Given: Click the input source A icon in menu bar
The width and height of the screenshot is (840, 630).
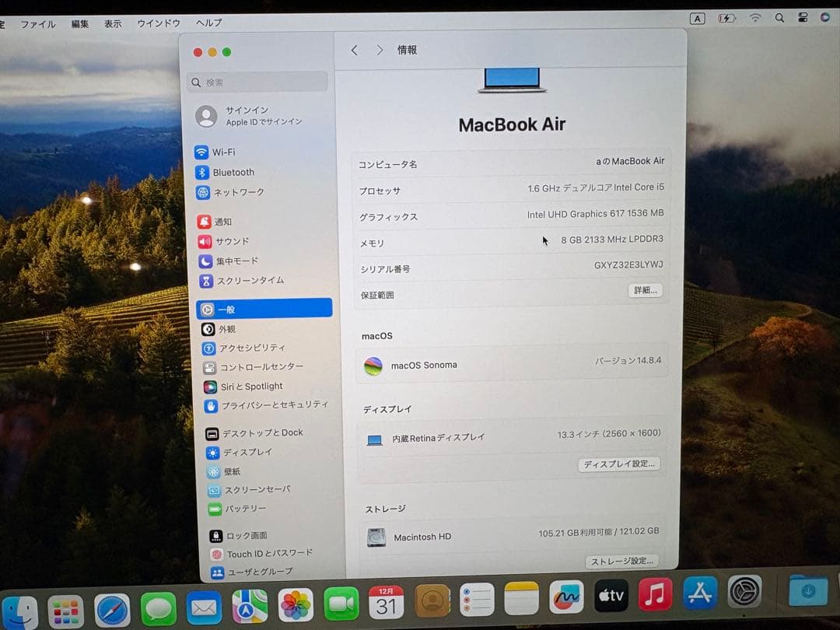Looking at the screenshot, I should [x=697, y=19].
